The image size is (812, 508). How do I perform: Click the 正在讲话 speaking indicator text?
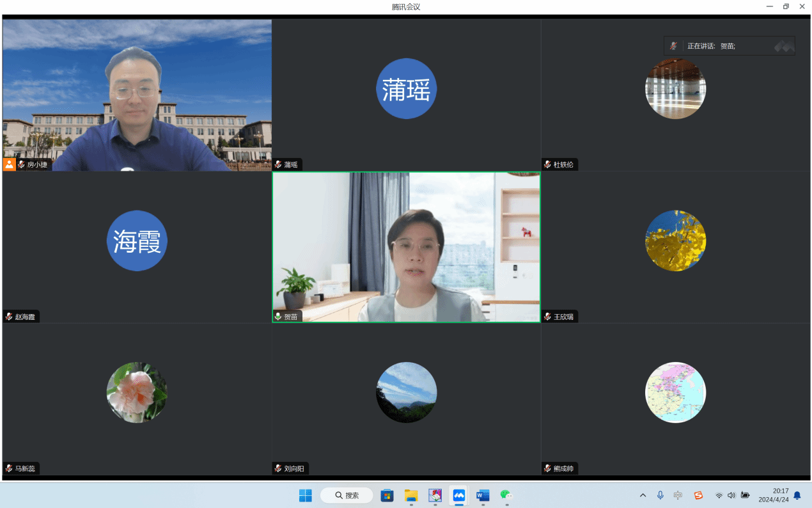pos(701,46)
